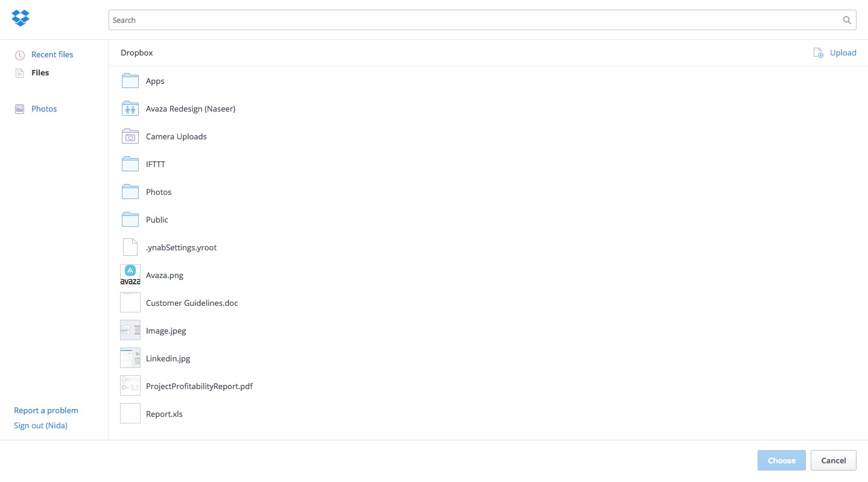
Task: Click the Choose button
Action: tap(782, 460)
